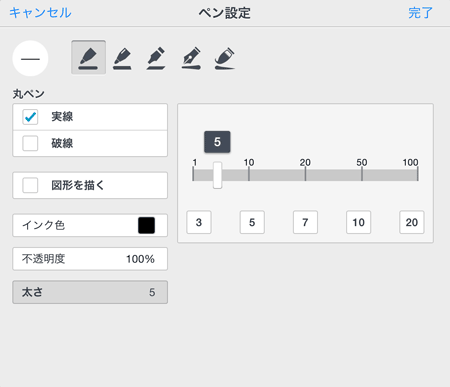Image resolution: width=450 pixels, height=387 pixels.
Task: Choose thickness preset 20
Action: click(x=412, y=222)
